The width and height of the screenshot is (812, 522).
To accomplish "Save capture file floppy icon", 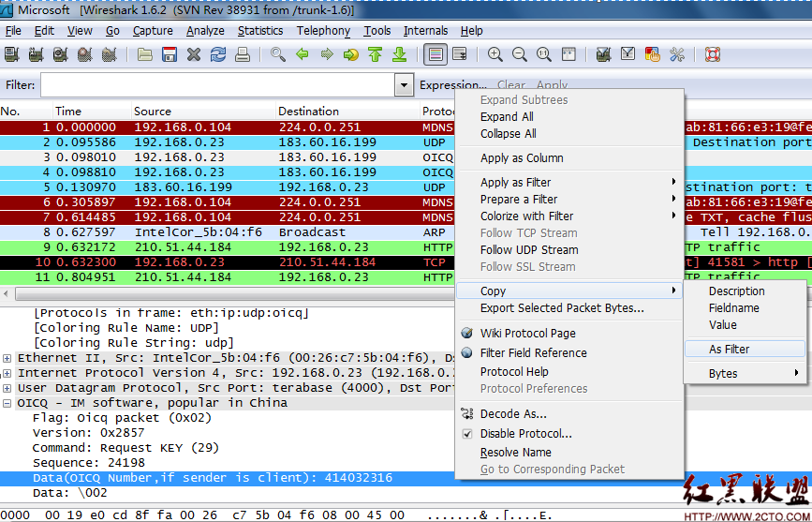I will coord(170,54).
